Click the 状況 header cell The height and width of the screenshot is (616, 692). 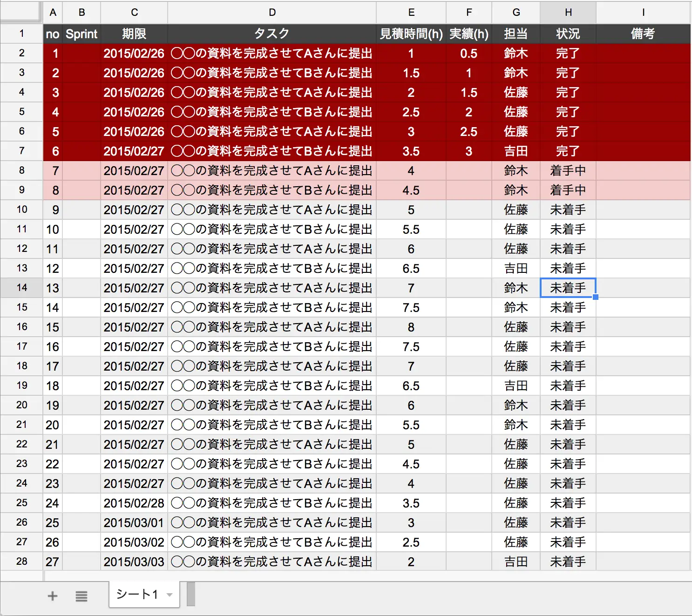568,34
